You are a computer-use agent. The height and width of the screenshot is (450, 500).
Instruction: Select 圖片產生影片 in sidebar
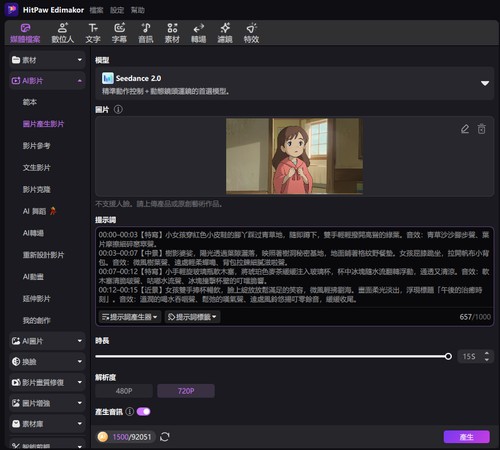coord(43,124)
